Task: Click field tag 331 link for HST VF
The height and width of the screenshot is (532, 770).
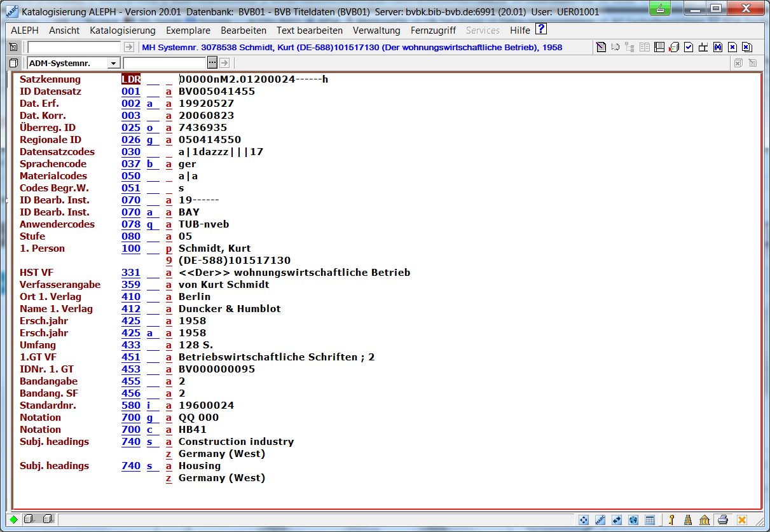Action: coord(131,273)
